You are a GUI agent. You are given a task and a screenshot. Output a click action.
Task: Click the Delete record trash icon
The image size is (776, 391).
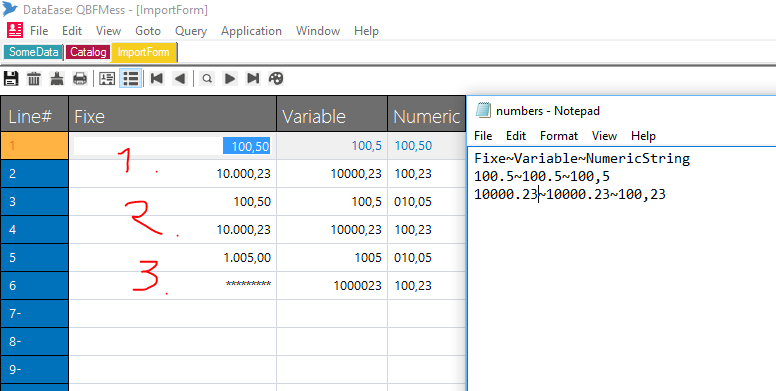coord(34,79)
